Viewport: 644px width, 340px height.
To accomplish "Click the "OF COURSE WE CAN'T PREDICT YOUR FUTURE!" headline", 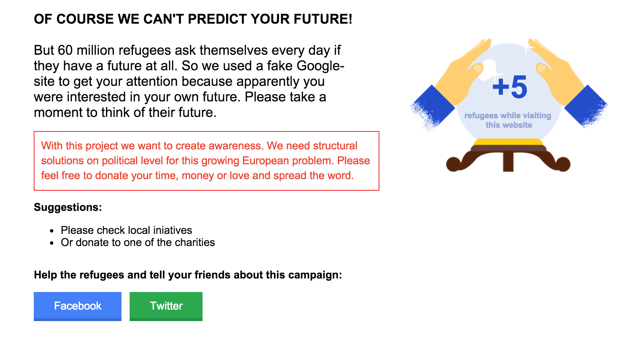I will tap(193, 19).
